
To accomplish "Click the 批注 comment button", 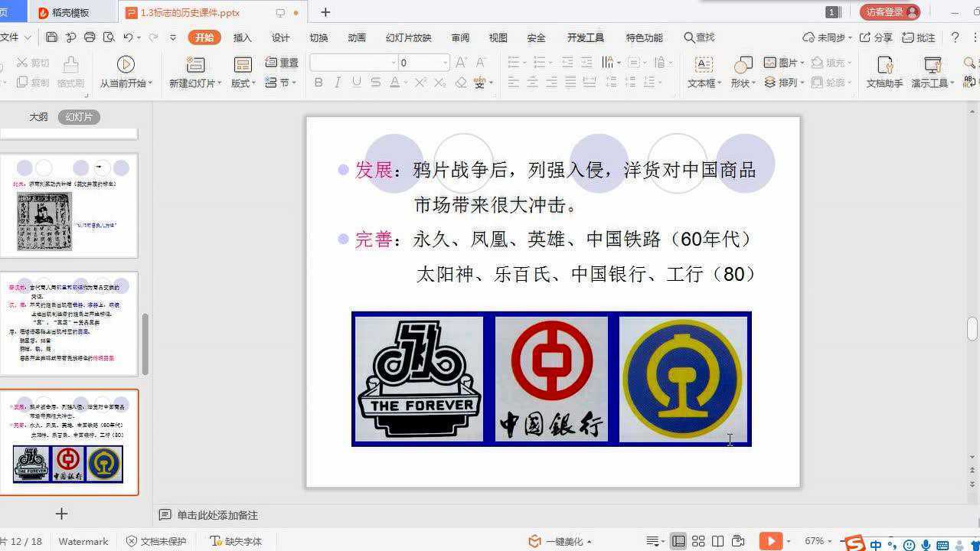I will pyautogui.click(x=919, y=37).
